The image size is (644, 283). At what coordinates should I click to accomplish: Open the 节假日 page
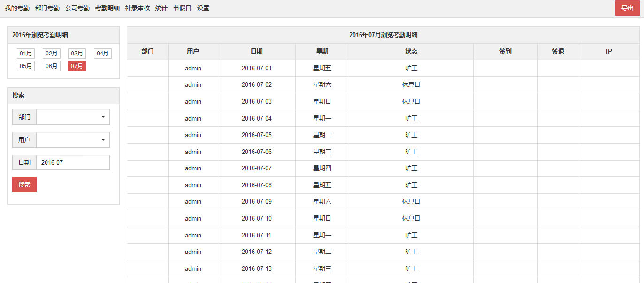[182, 8]
